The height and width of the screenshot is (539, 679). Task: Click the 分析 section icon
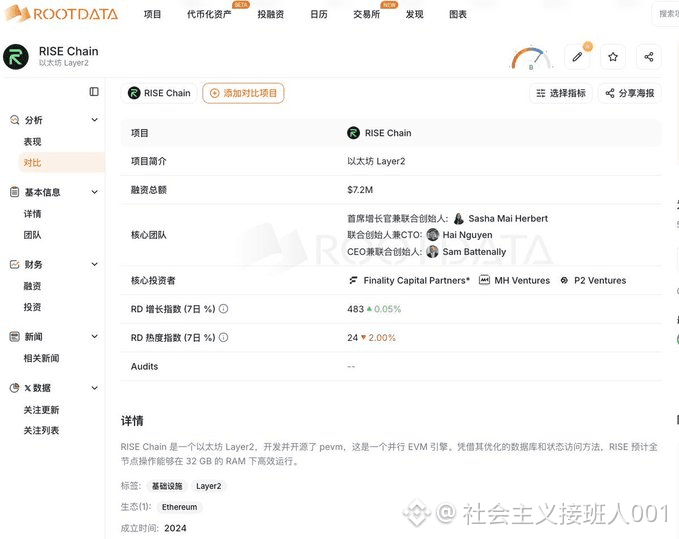14,119
